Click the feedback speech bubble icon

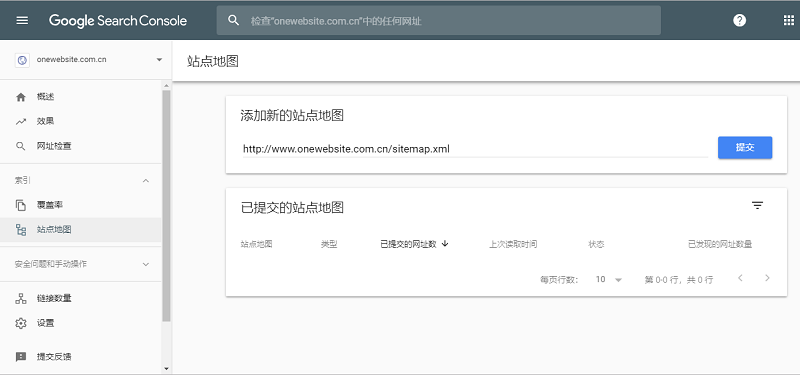click(x=21, y=357)
